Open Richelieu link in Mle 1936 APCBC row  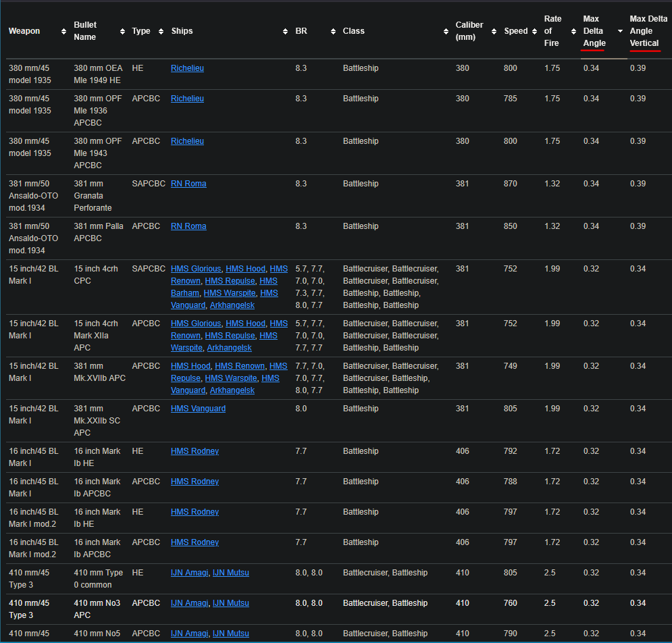tap(187, 99)
